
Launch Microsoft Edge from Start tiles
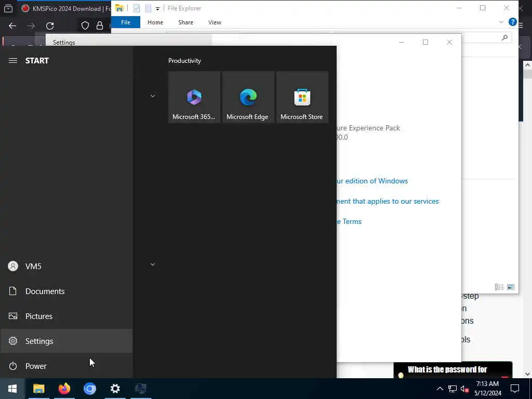(x=248, y=97)
